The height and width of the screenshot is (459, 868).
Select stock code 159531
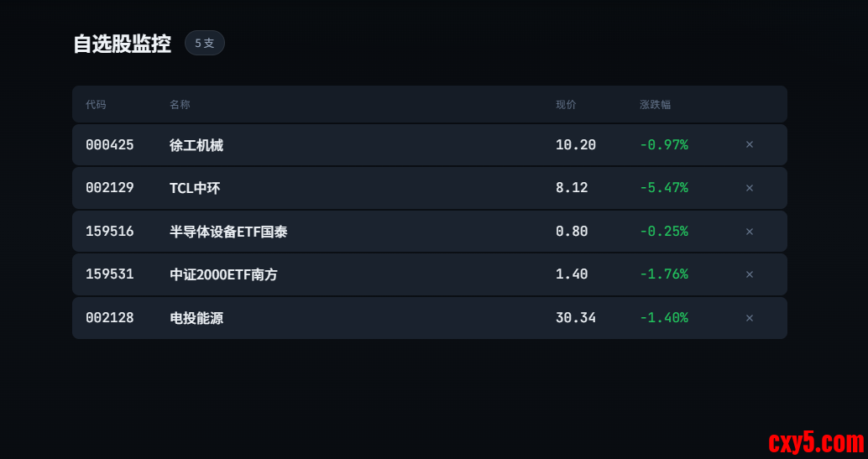[x=110, y=274]
